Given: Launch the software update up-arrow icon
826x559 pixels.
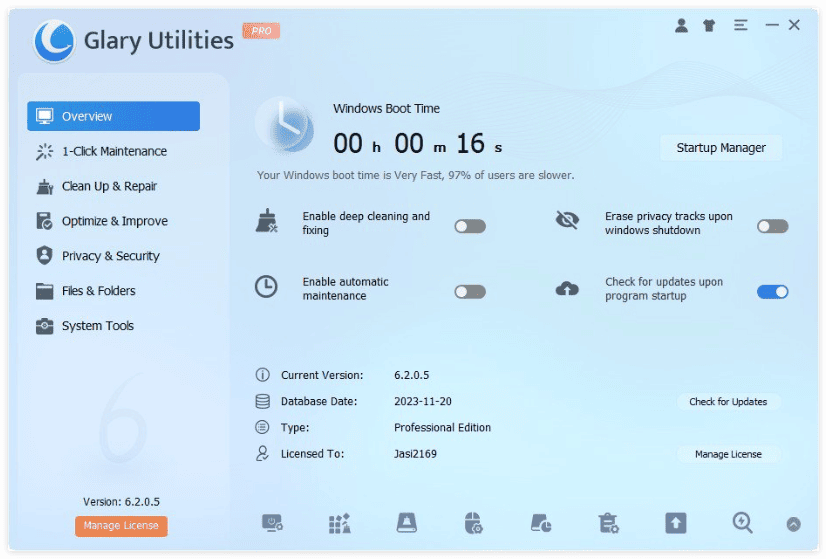Looking at the screenshot, I should coord(675,523).
